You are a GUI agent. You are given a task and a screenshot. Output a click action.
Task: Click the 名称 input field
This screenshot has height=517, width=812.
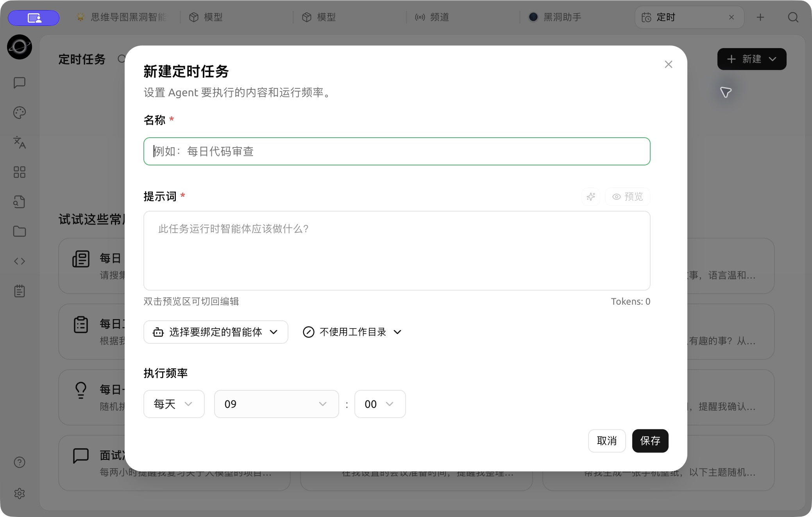pyautogui.click(x=397, y=151)
